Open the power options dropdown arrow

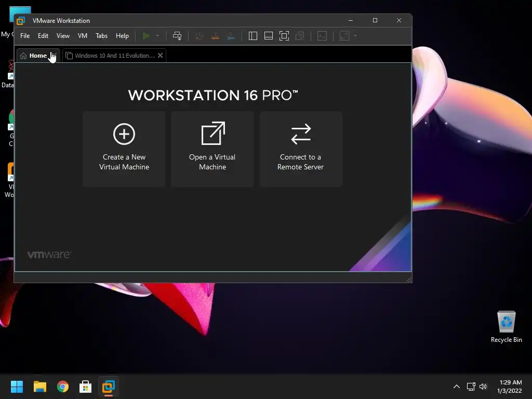[x=157, y=36]
